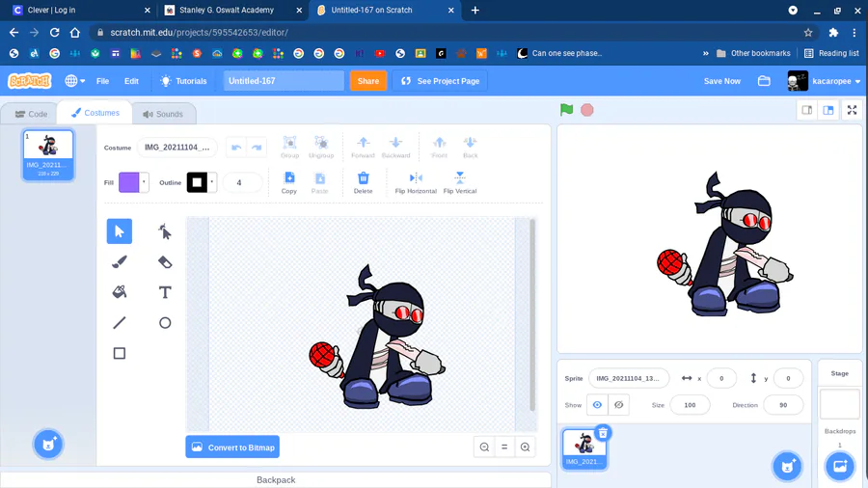The width and height of the screenshot is (868, 488).
Task: Open the language globe dropdown
Action: [74, 81]
